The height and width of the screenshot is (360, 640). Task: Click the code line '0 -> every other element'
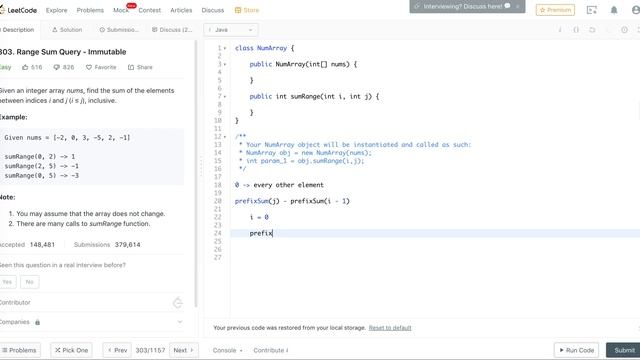(x=279, y=185)
